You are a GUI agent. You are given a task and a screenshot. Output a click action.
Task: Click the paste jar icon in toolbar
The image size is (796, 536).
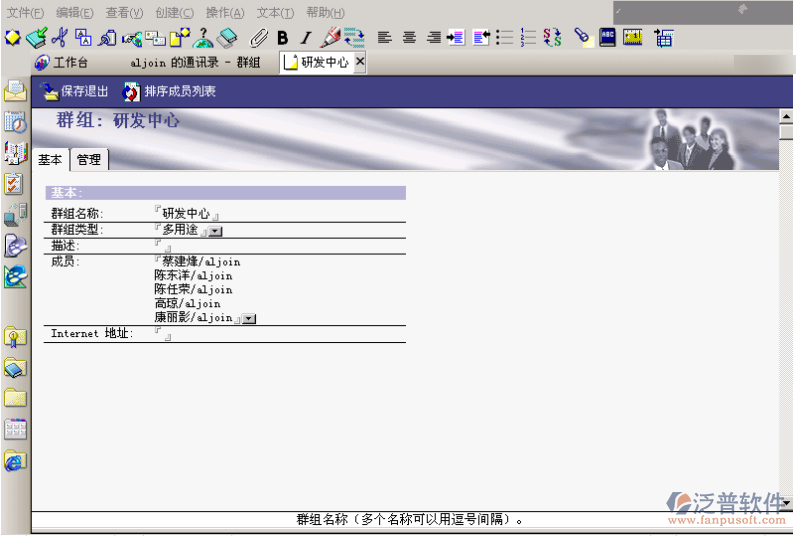pos(107,38)
